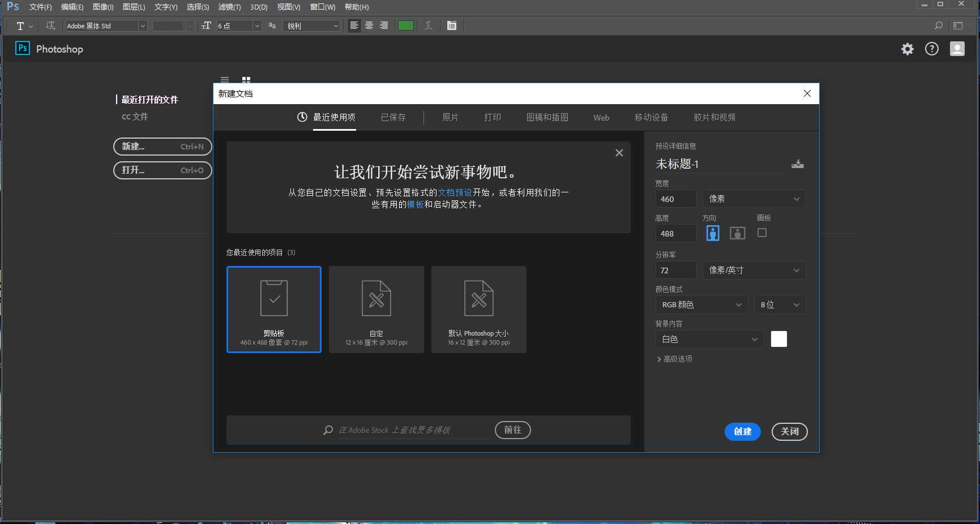Select portrait orientation
Screen dimensions: 980x524
pos(713,233)
